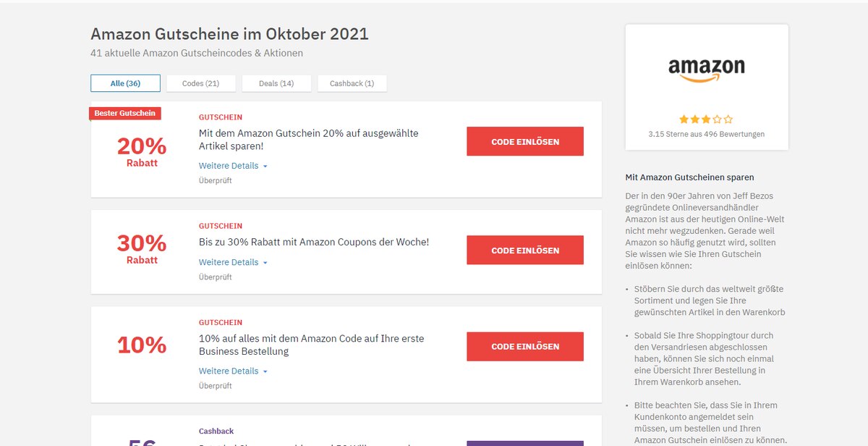868x446 pixels.
Task: Click the 3.15 Sterne aus 496 Bewertungen text
Action: point(707,134)
